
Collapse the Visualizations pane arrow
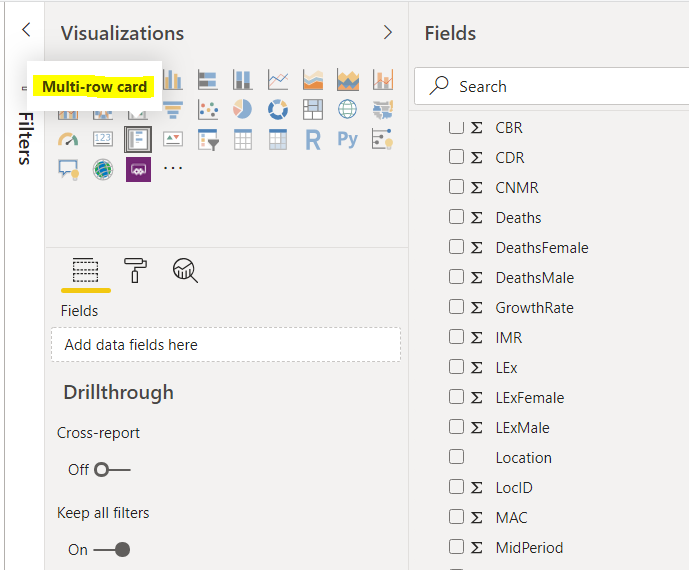tap(388, 32)
